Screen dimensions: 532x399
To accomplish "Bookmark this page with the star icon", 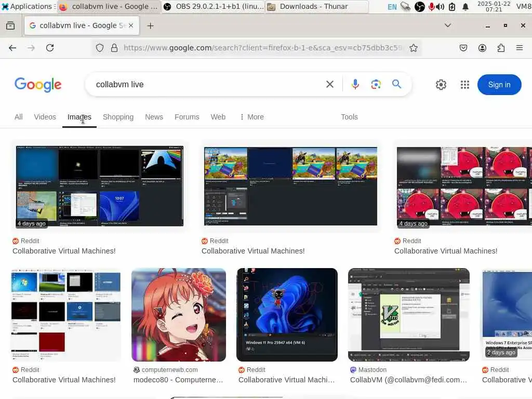I will pos(413,48).
